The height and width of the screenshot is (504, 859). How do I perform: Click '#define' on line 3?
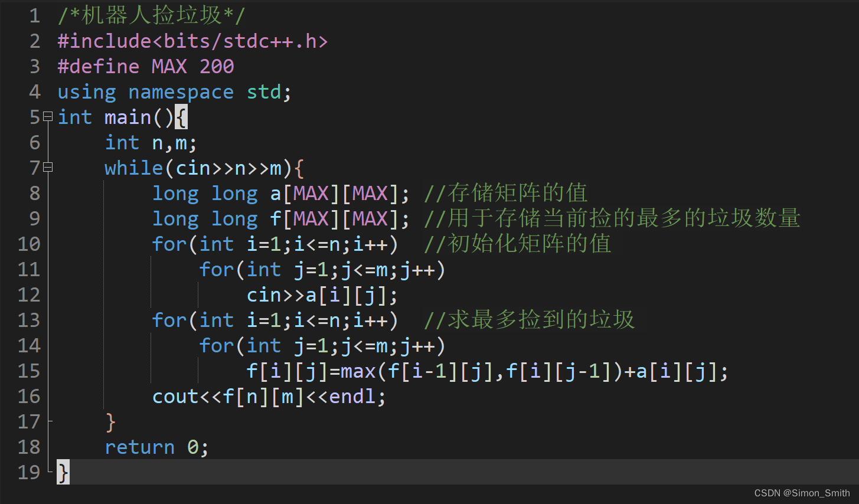[x=99, y=67]
